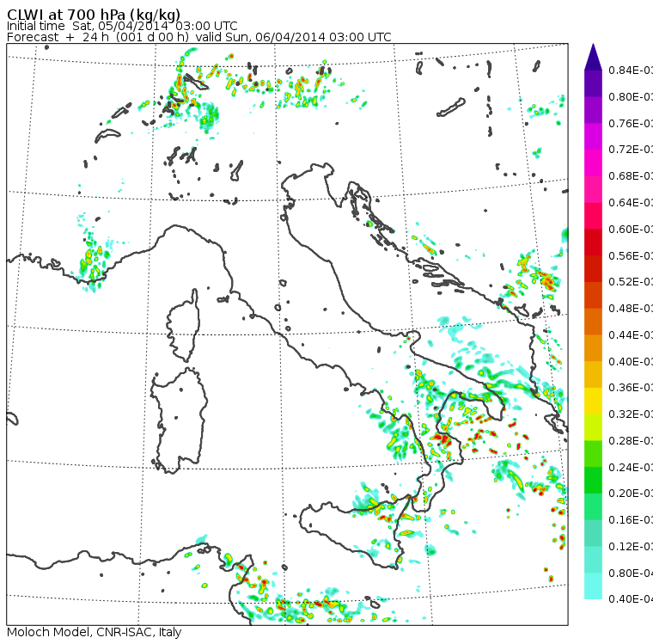The height and width of the screenshot is (644, 653).
Task: Select the green band between 0.20E-03 and 0.24E-03
Action: [x=593, y=480]
